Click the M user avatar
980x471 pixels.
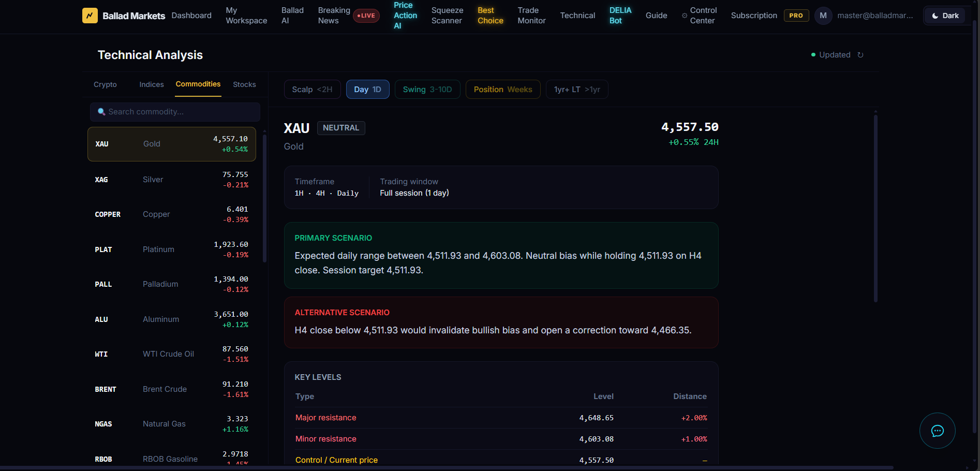coord(823,16)
